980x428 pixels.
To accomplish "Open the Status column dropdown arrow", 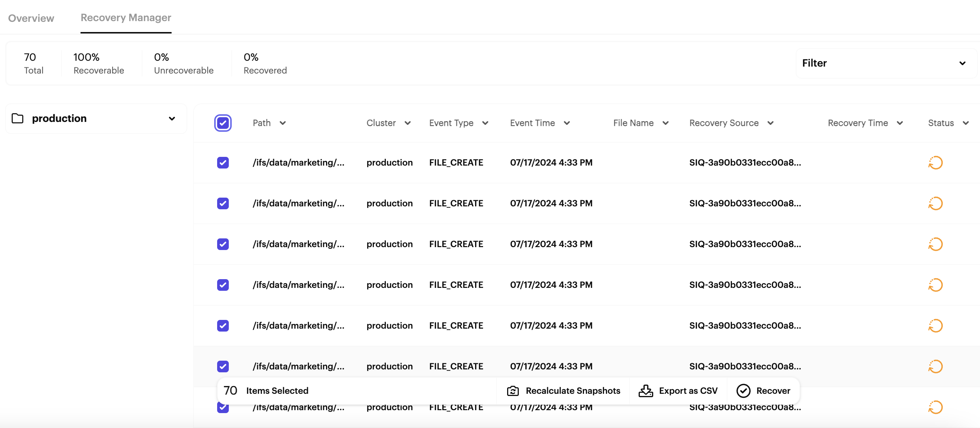I will [x=965, y=123].
